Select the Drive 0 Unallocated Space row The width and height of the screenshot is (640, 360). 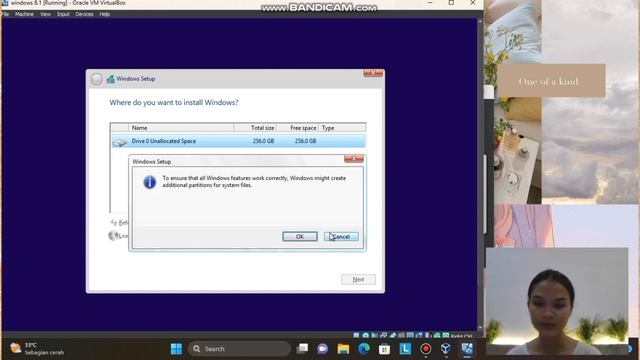pyautogui.click(x=238, y=141)
